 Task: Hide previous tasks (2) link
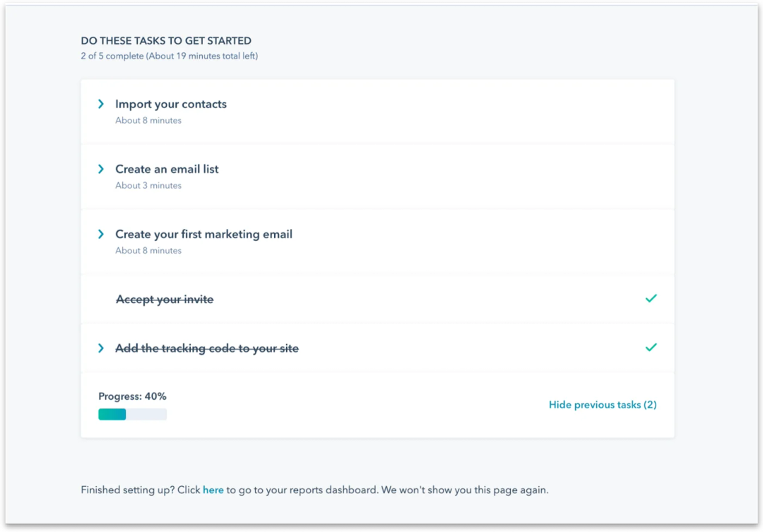[x=603, y=405]
